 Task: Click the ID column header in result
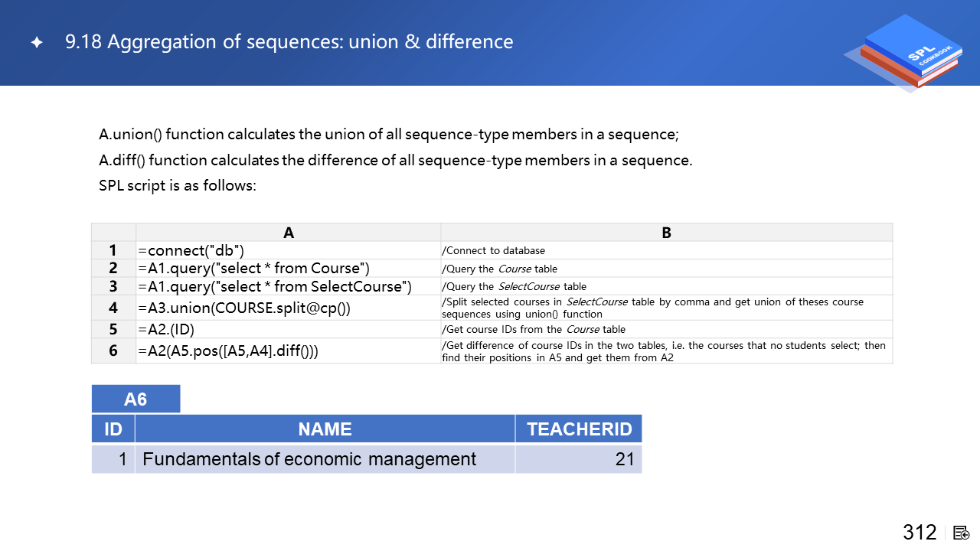point(113,429)
